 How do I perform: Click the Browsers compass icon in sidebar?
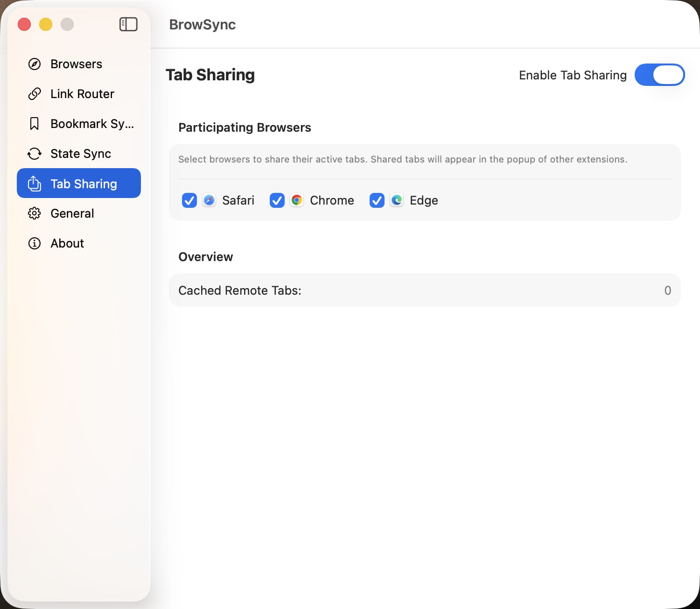pos(35,64)
